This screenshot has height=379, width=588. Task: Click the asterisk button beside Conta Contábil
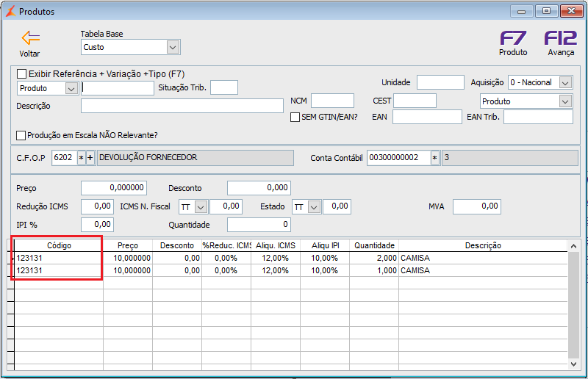pos(434,158)
